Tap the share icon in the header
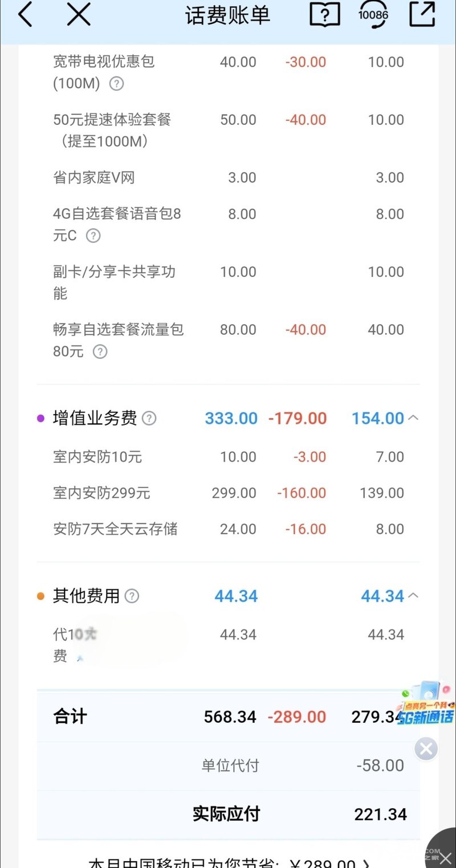 [x=422, y=15]
